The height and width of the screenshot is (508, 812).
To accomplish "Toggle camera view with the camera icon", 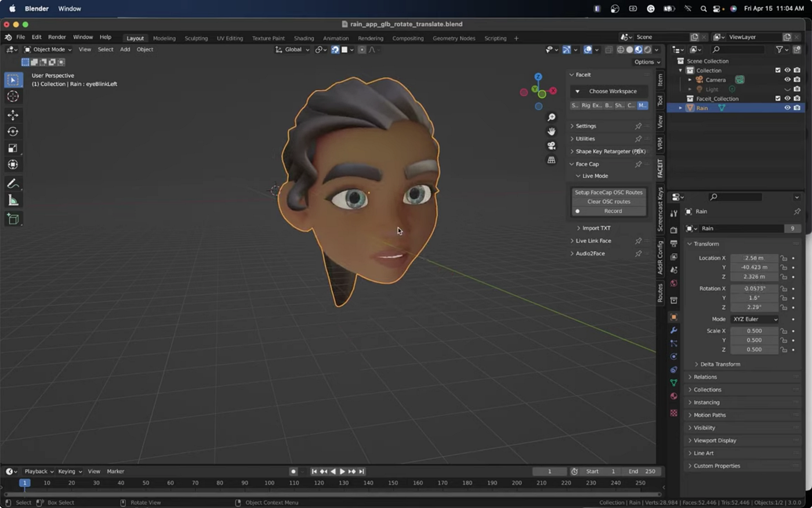I will [x=551, y=146].
